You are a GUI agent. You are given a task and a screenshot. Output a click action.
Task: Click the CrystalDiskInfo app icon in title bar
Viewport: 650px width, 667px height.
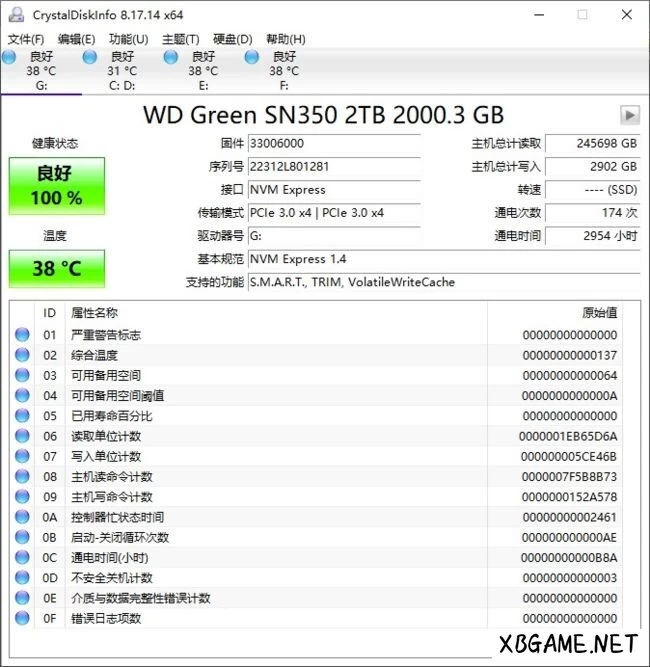14,14
